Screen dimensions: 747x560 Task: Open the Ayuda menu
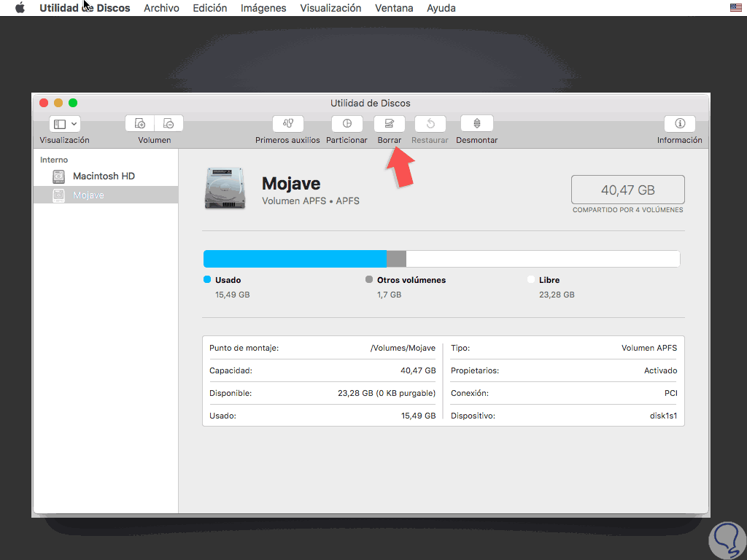click(x=441, y=8)
